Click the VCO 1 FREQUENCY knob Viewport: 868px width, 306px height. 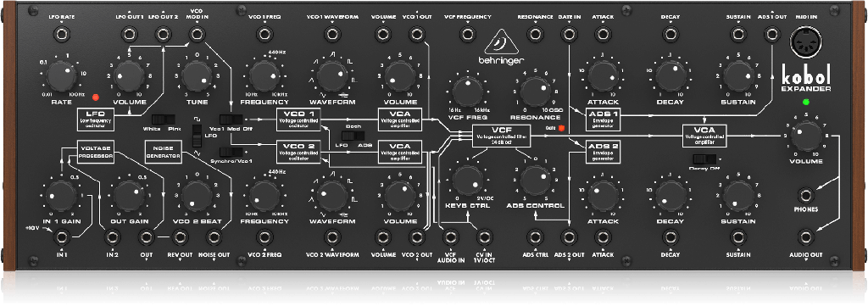(x=264, y=77)
